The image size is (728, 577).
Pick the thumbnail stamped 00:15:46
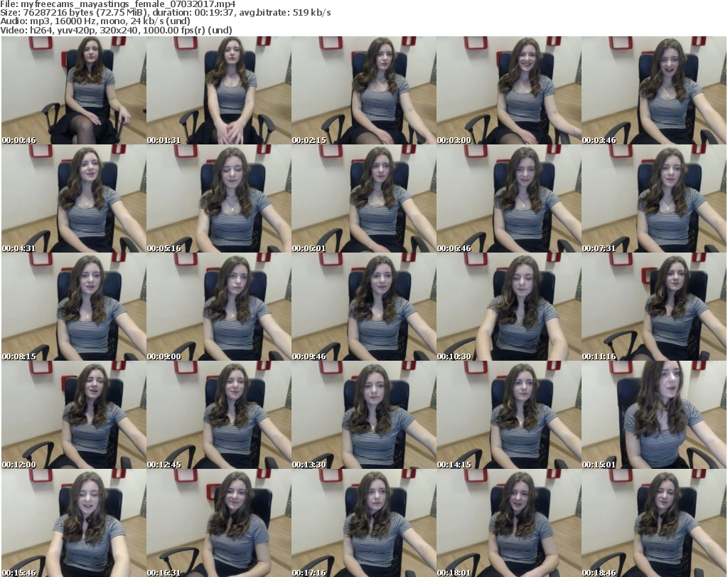tap(74, 523)
